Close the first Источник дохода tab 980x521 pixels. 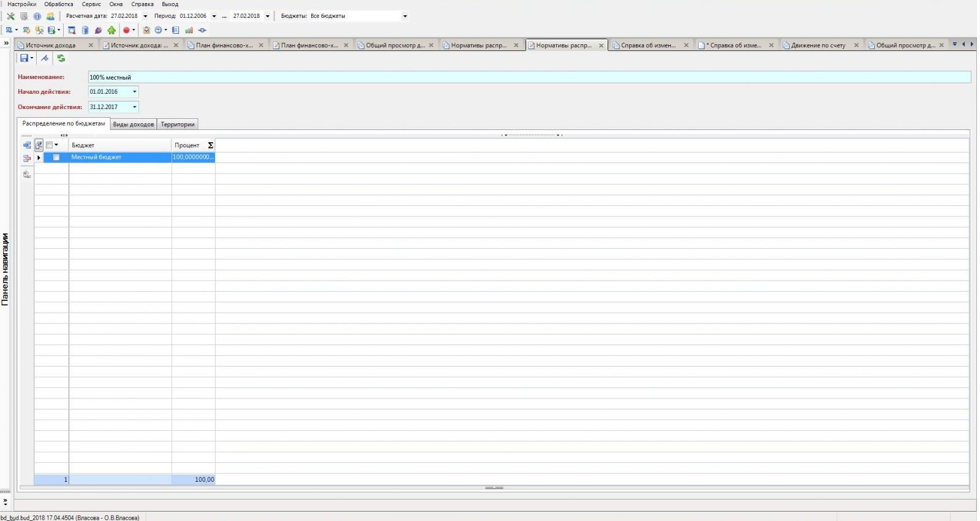pyautogui.click(x=91, y=45)
